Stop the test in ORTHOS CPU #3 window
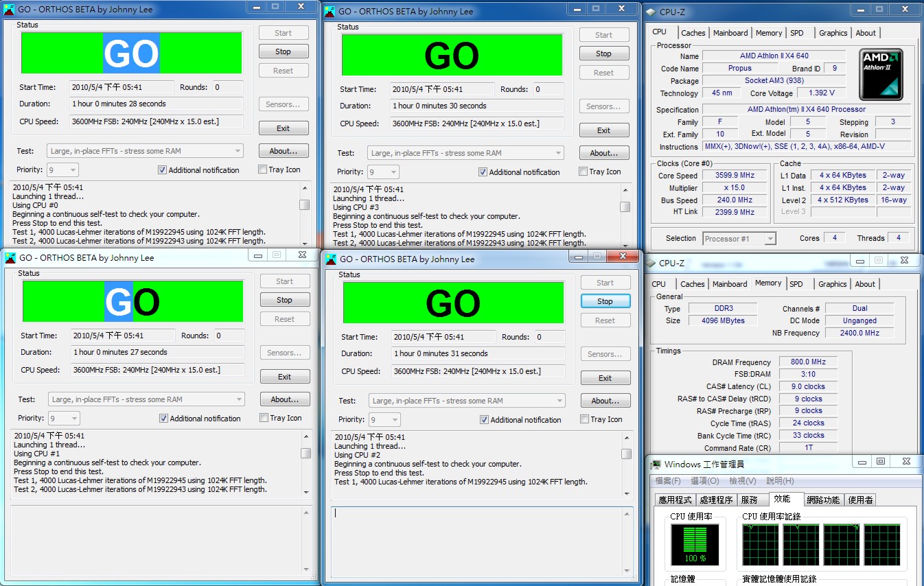The width and height of the screenshot is (924, 586). click(x=603, y=54)
